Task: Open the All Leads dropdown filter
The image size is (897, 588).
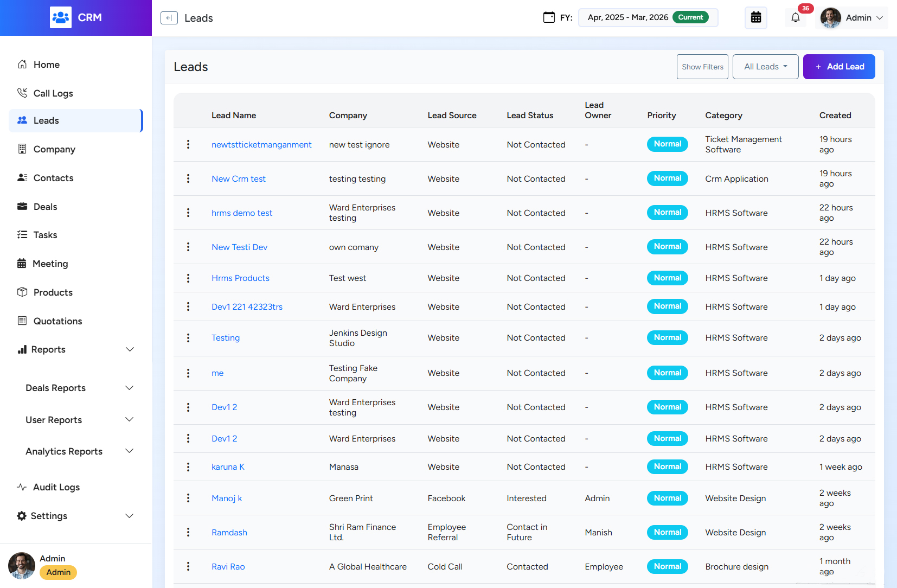Action: (765, 66)
